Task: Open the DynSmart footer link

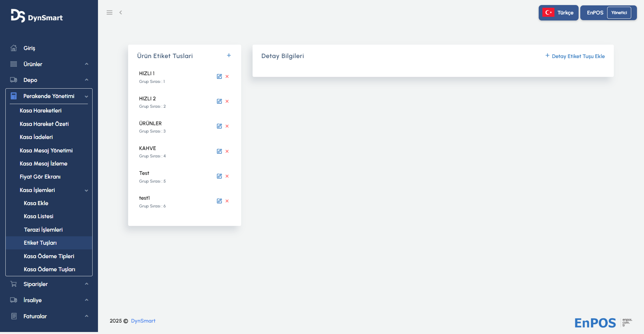Action: 143,321
